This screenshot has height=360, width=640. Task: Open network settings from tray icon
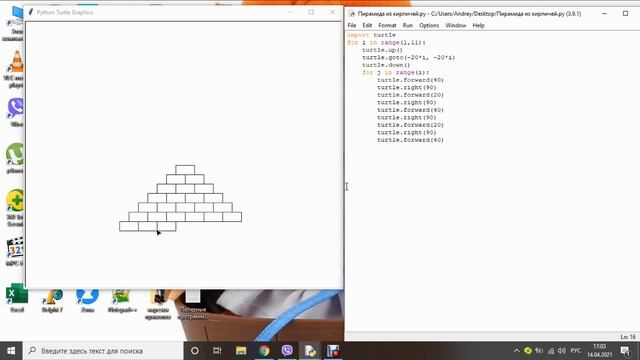[x=551, y=351]
